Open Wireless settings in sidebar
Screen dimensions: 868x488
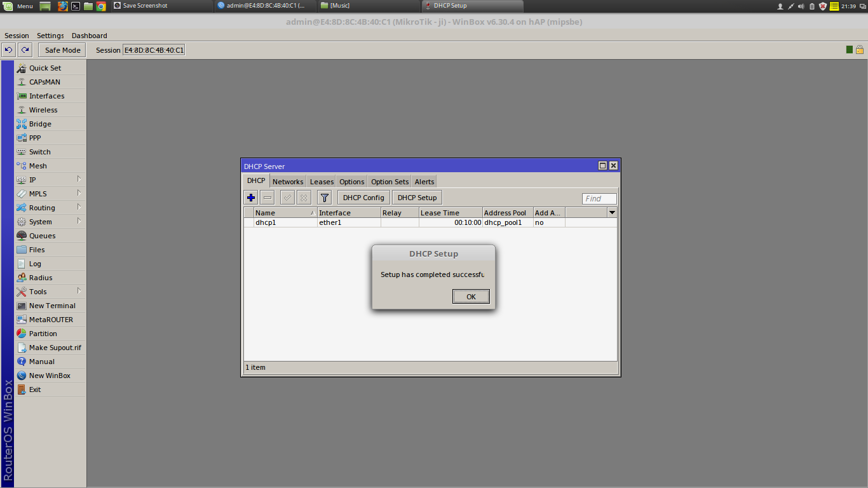(50, 110)
